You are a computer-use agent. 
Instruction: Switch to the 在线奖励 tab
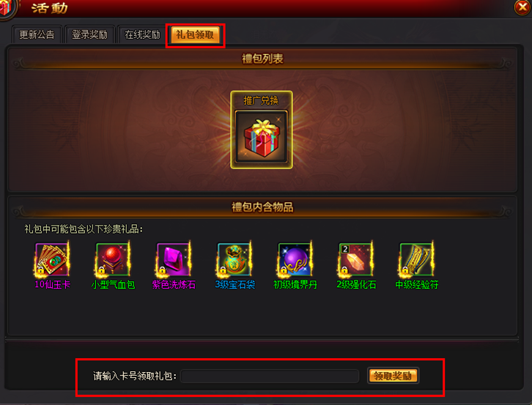(142, 34)
